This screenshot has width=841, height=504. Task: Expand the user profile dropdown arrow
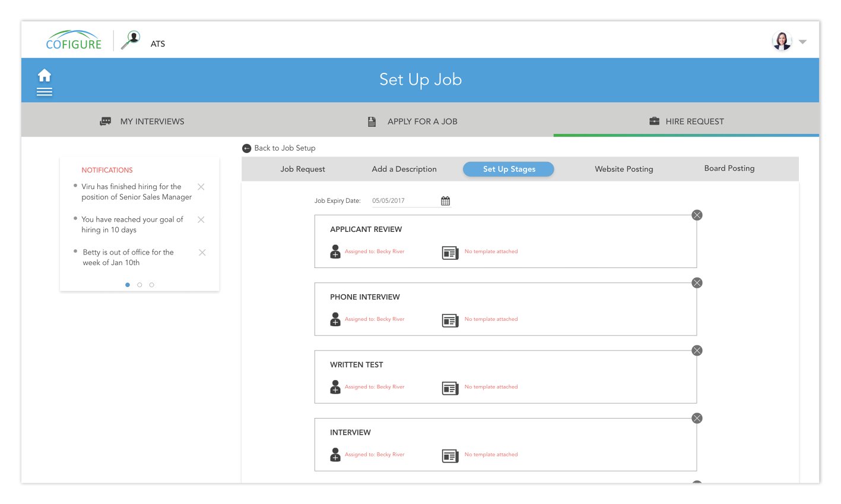[802, 42]
